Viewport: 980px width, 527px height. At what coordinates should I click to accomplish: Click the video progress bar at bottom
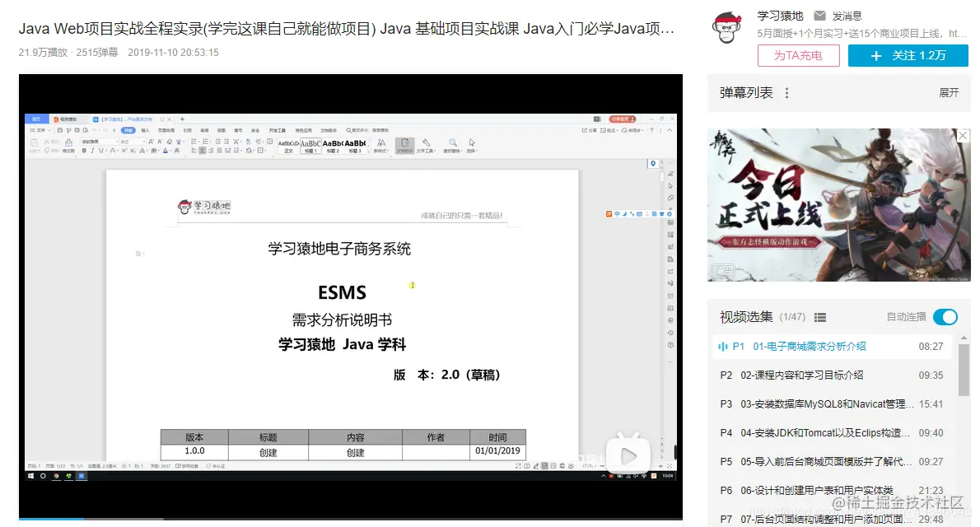tap(351, 518)
